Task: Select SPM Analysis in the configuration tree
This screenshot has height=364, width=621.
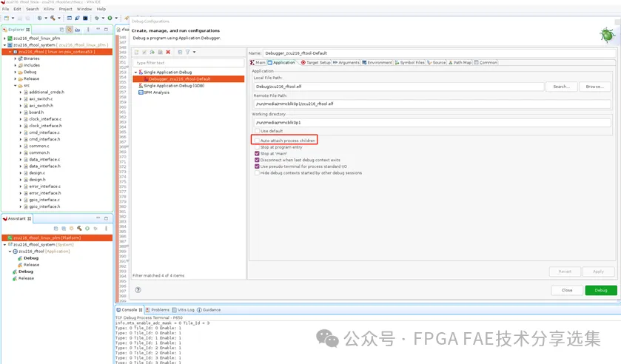Action: click(154, 92)
